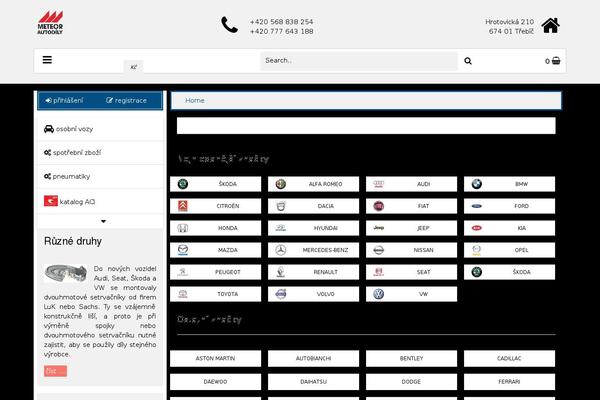Click the Různé druhy heading
600x400 pixels.
coord(73,241)
